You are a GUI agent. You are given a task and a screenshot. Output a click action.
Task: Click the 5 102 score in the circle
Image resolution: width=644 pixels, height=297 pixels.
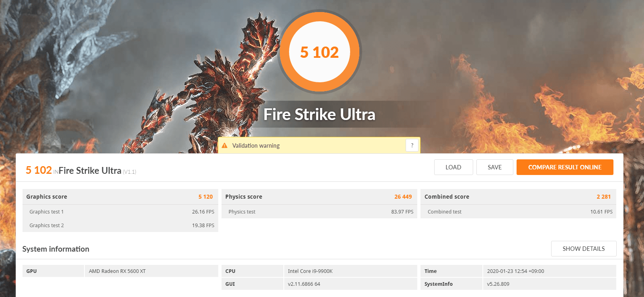320,52
